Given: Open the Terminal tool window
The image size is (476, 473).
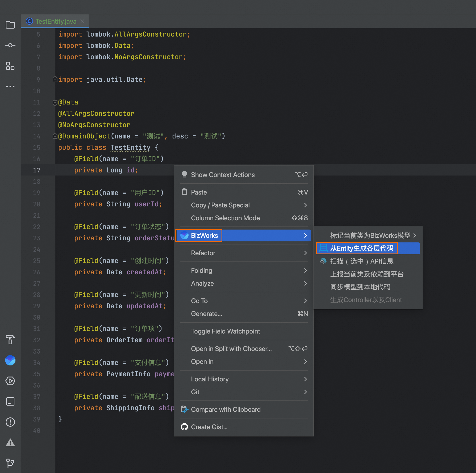Looking at the screenshot, I should coord(10,401).
